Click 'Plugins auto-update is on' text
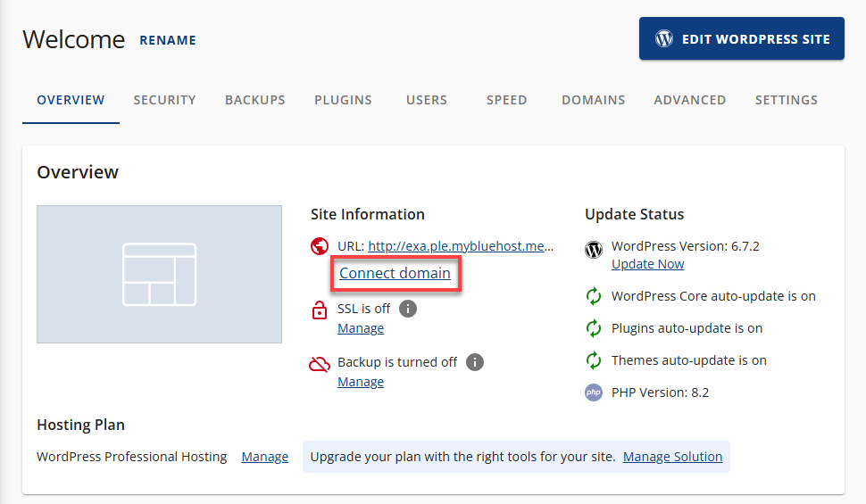The height and width of the screenshot is (504, 866). [687, 328]
